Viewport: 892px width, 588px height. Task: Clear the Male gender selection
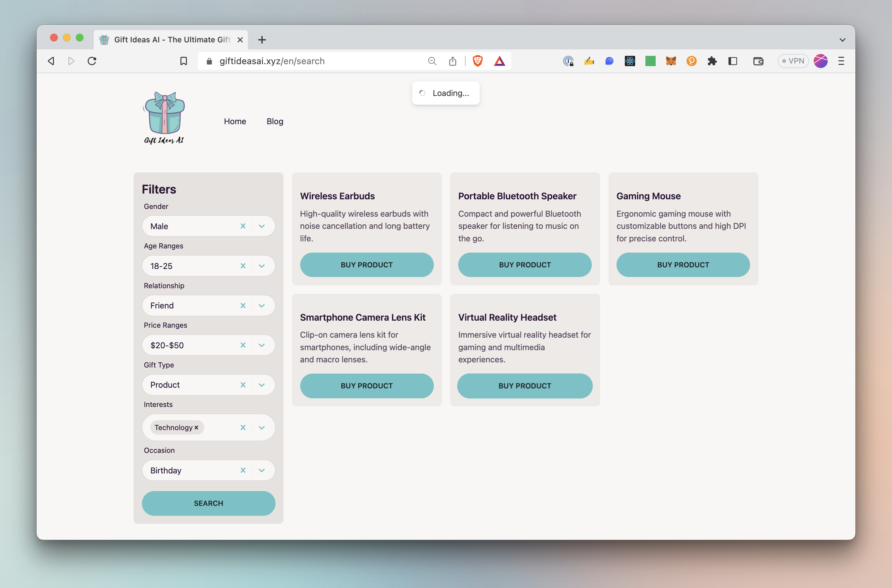[243, 226]
